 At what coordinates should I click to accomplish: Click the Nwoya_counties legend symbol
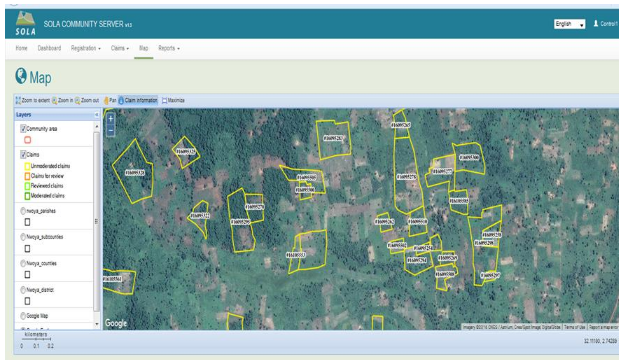coord(27,274)
